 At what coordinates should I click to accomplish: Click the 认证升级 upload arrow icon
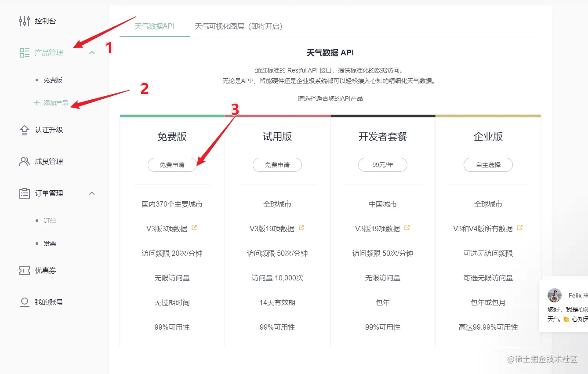25,130
